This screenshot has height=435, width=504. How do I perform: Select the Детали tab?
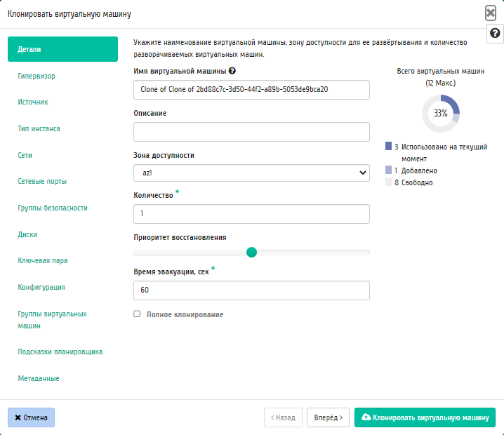tap(62, 49)
